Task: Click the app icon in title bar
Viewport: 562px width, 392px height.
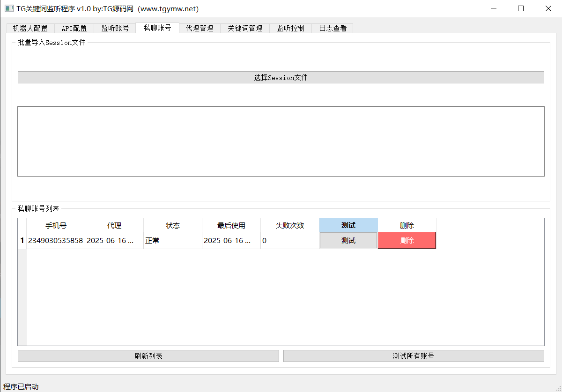Action: [x=8, y=8]
